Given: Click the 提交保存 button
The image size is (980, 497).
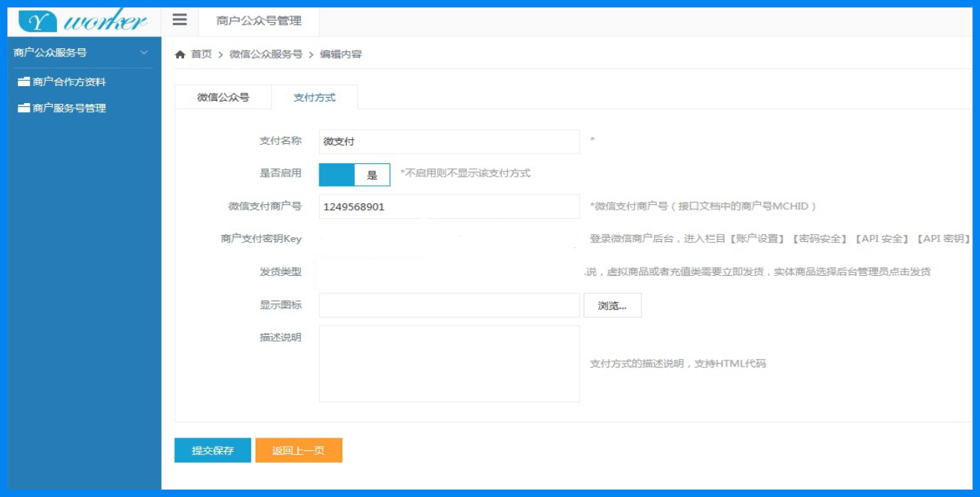Looking at the screenshot, I should (x=212, y=450).
